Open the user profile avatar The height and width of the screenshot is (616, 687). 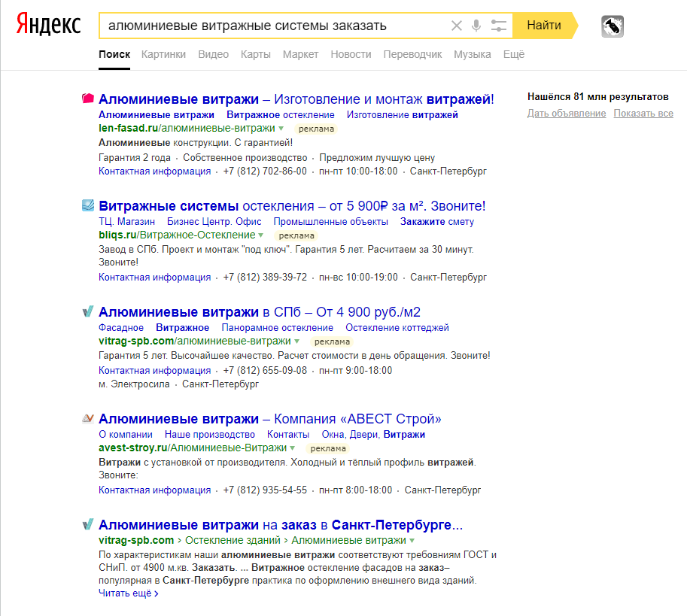point(613,26)
